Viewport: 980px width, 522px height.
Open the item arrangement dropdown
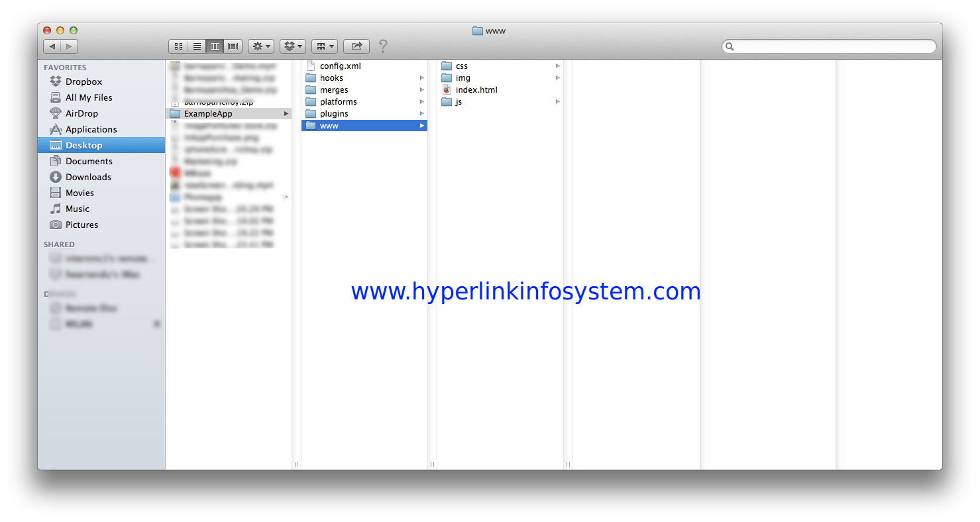(x=324, y=46)
